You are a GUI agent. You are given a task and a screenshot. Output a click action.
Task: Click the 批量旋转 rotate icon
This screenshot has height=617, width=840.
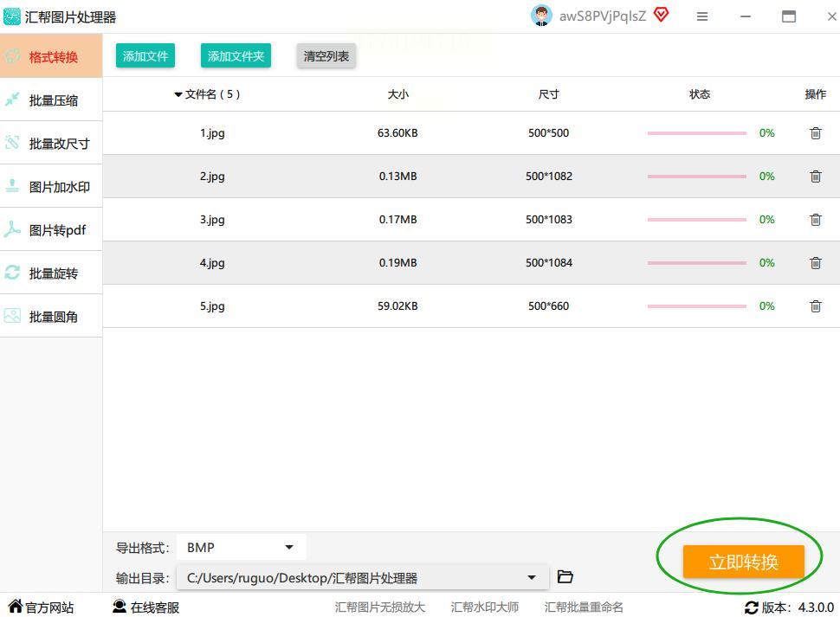[x=12, y=273]
